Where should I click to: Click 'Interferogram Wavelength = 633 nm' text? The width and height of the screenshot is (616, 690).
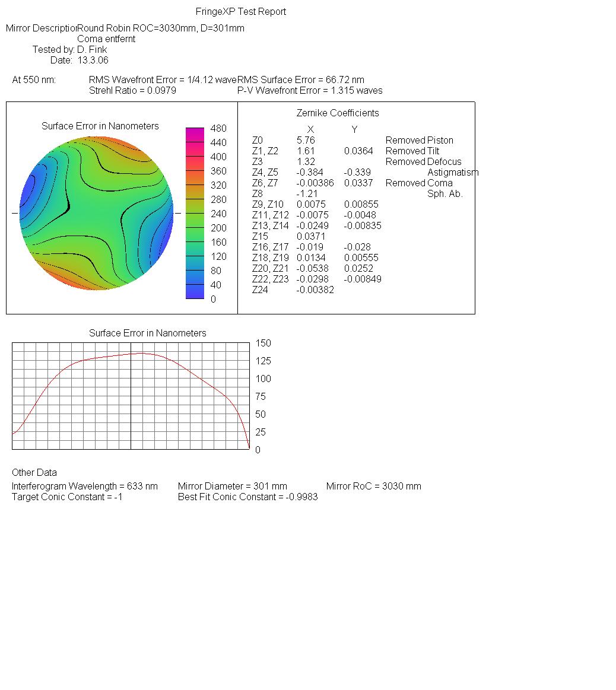pyautogui.click(x=84, y=487)
